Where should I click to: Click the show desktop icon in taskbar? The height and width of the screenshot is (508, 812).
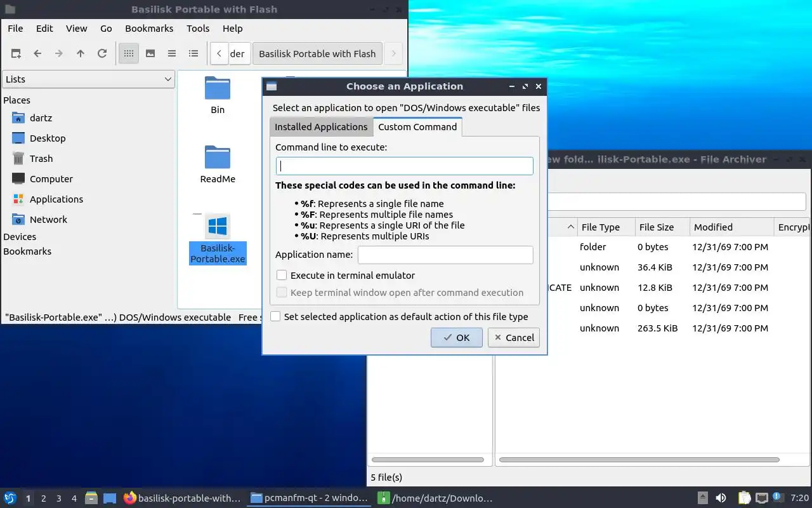110,498
